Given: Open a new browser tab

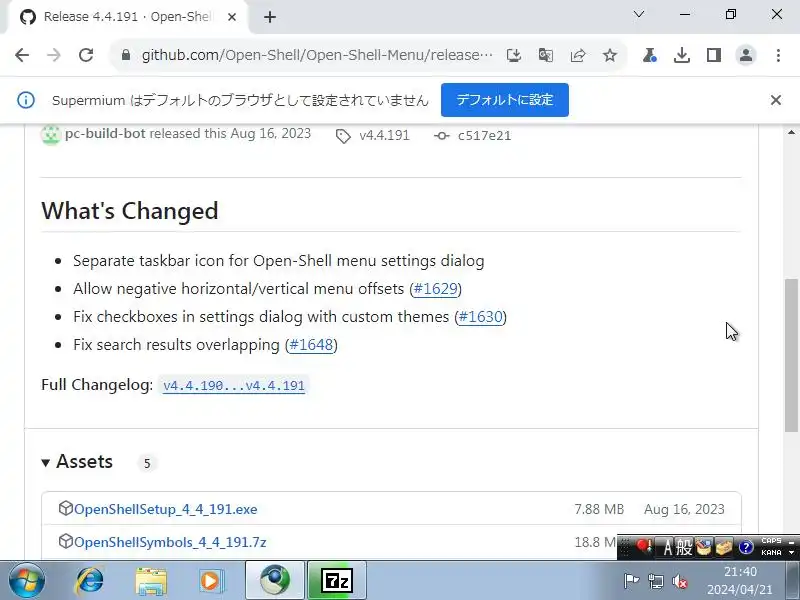Looking at the screenshot, I should click(x=270, y=17).
